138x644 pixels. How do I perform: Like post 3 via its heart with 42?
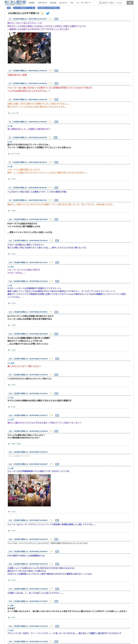click(50, 84)
